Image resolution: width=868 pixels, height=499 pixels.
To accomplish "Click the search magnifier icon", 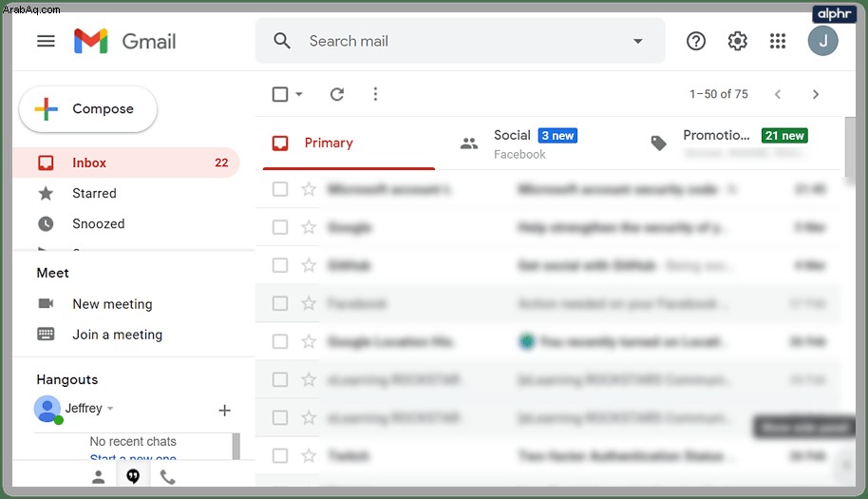I will point(282,41).
